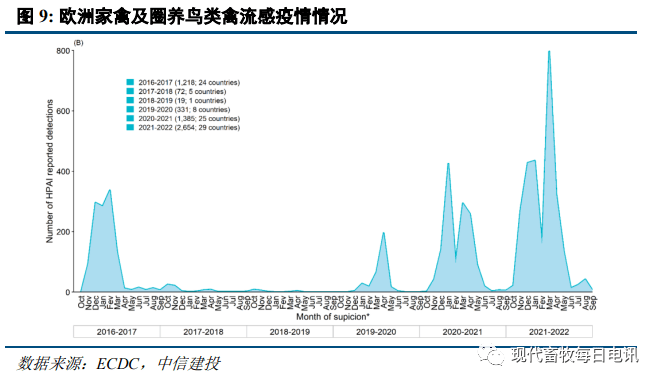The height and width of the screenshot is (385, 660).
Task: Click the 2021-2022 (2,654; 29 countries) legend text
Action: pyautogui.click(x=189, y=127)
